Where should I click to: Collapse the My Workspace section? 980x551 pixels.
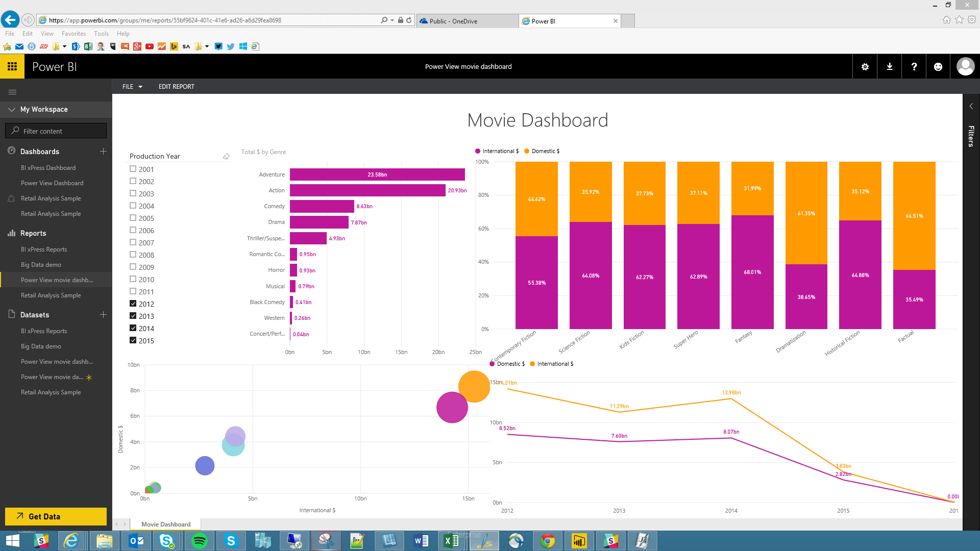point(12,110)
